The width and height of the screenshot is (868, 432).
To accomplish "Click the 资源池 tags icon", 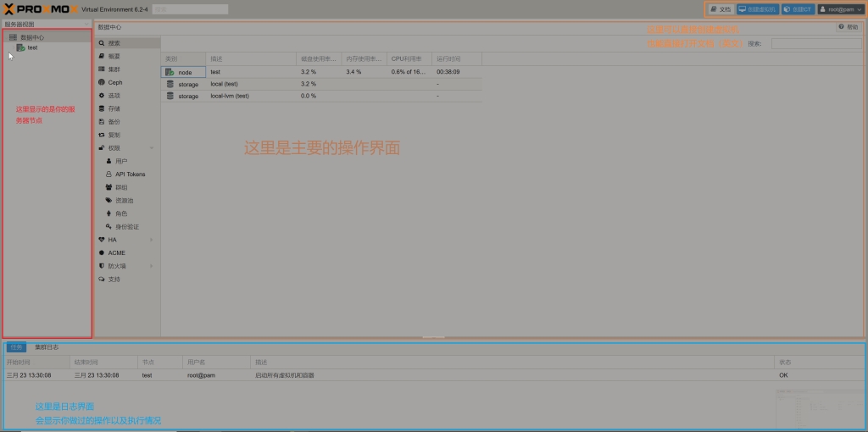I will pos(108,201).
